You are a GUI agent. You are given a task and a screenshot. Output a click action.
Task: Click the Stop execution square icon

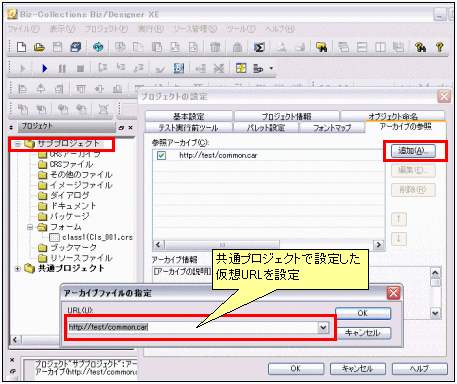tap(80, 69)
